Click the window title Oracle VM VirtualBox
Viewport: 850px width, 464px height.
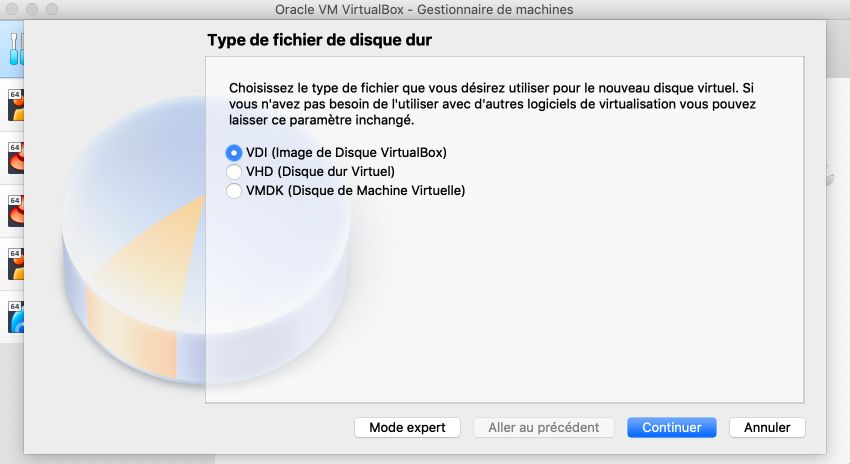point(424,9)
